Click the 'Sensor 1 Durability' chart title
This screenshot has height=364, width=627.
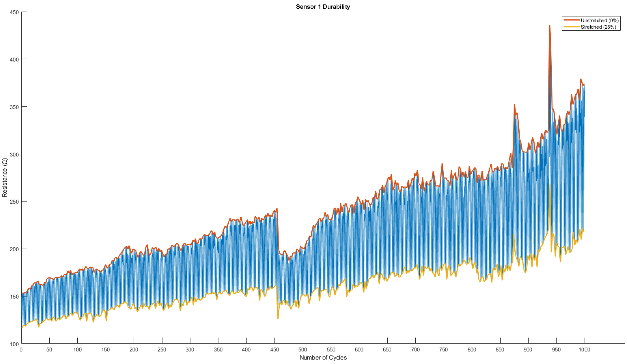[x=323, y=7]
